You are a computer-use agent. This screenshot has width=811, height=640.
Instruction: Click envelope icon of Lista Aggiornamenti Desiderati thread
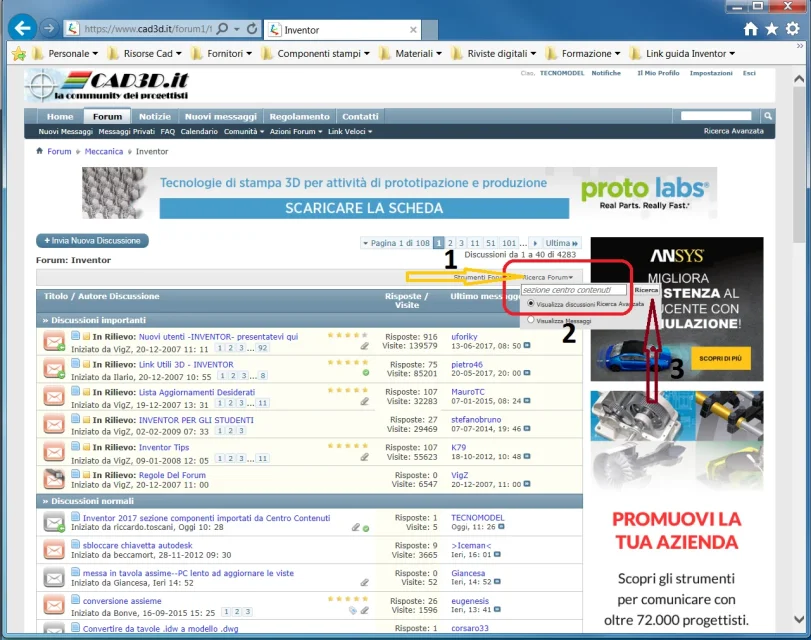pos(54,397)
